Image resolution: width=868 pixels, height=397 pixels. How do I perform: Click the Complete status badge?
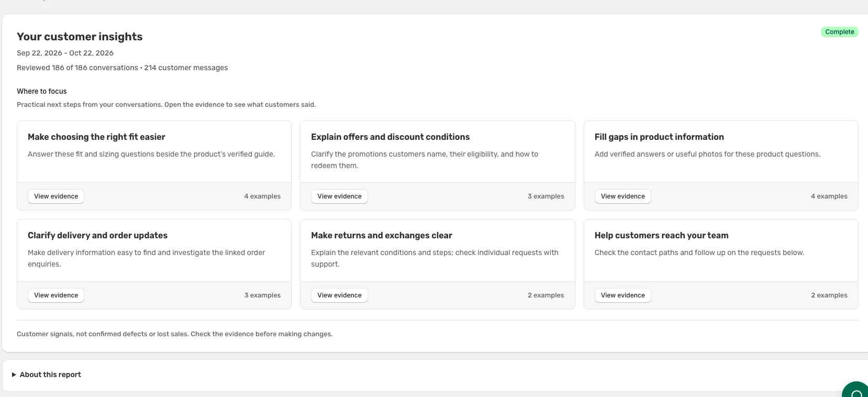tap(839, 32)
